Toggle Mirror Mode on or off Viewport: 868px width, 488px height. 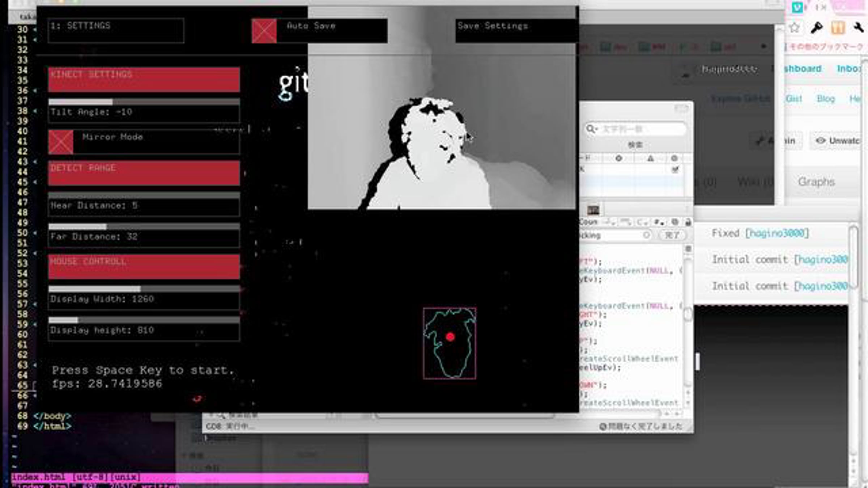coord(61,142)
